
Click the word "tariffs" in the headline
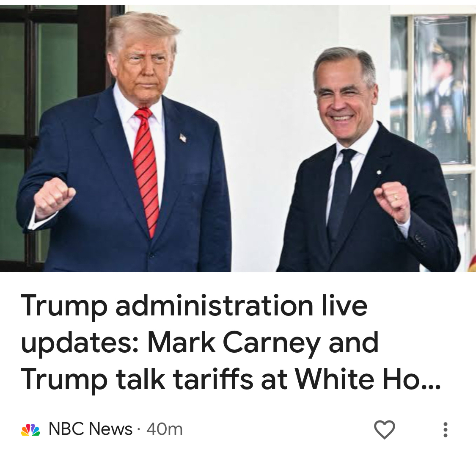tap(213, 379)
